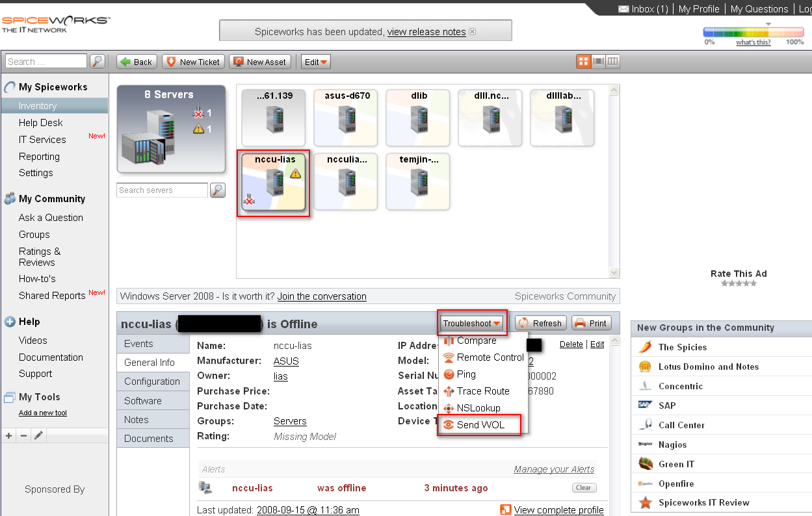Image resolution: width=812 pixels, height=516 pixels.
Task: Click the New Ticket button
Action: pyautogui.click(x=194, y=62)
